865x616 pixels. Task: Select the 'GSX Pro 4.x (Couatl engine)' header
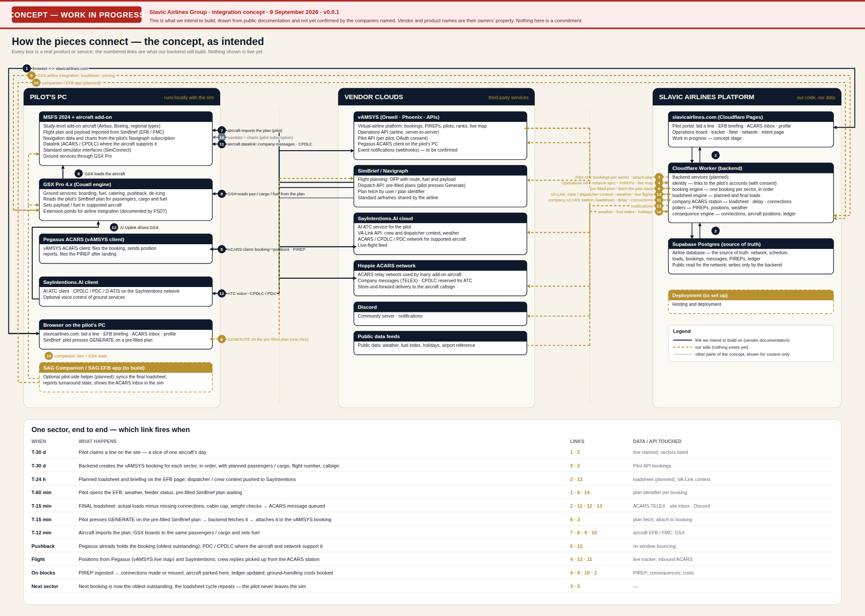click(x=126, y=184)
